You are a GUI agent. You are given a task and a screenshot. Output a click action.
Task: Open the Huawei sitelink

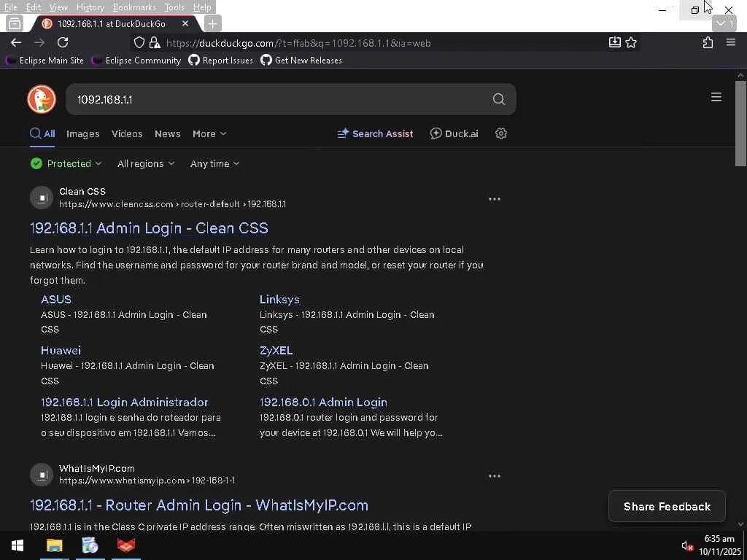click(x=61, y=351)
